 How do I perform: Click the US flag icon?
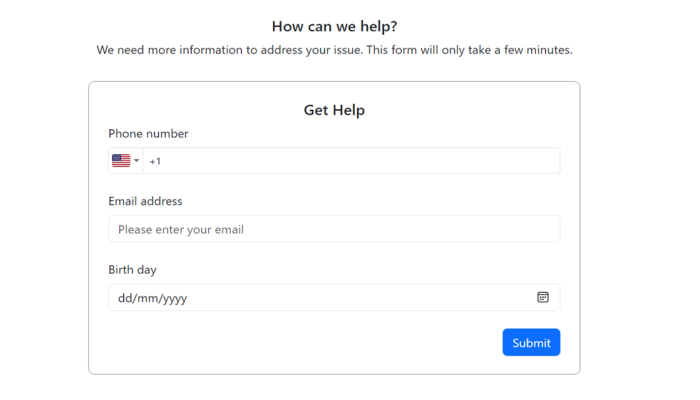point(121,161)
